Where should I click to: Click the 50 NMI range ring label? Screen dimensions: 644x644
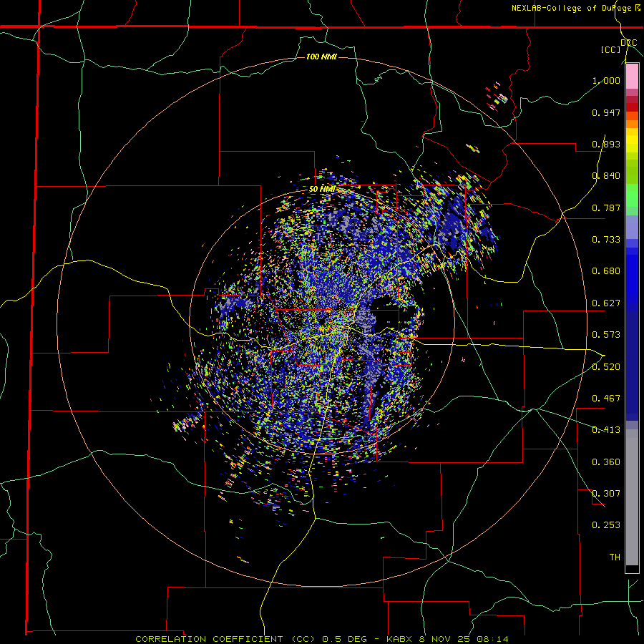point(323,190)
